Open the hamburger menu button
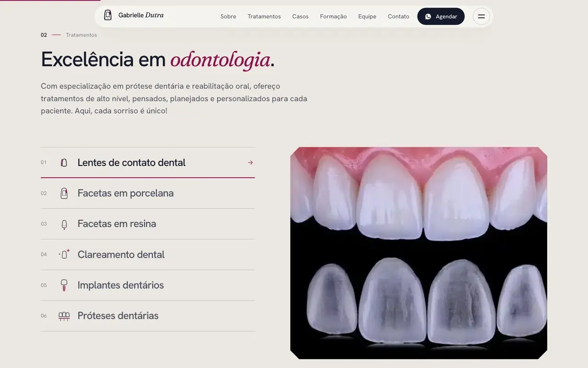The height and width of the screenshot is (368, 588). point(481,17)
